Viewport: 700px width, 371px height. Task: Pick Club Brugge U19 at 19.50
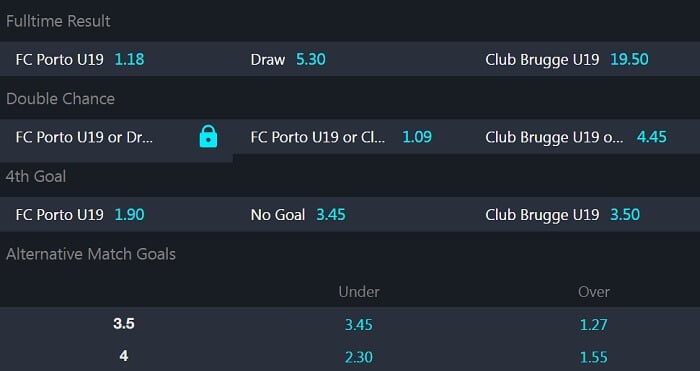(x=583, y=59)
